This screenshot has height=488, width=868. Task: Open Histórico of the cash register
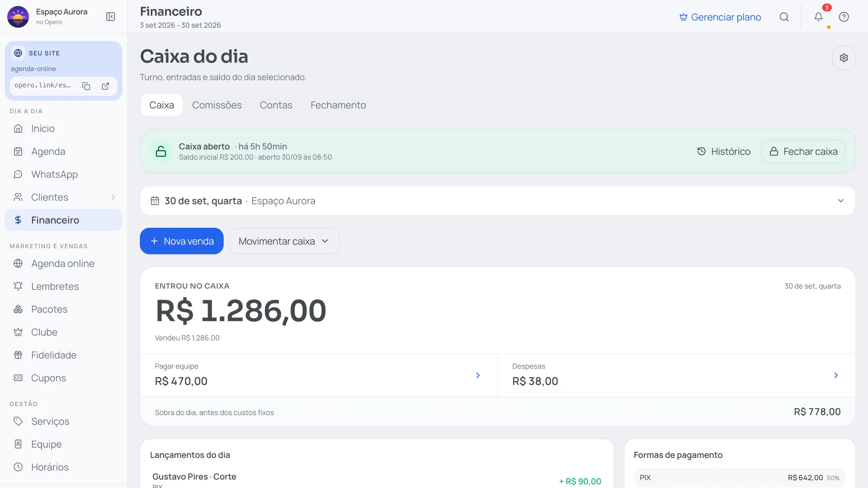724,151
